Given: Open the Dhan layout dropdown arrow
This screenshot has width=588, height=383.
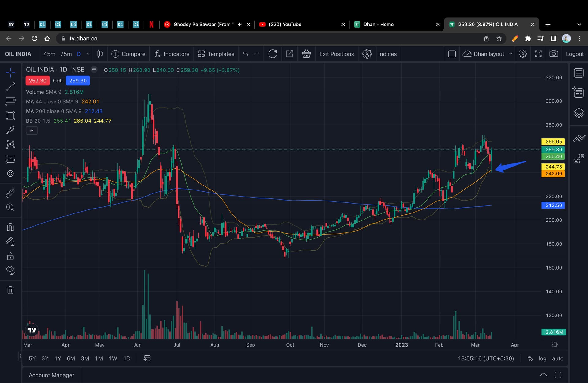Looking at the screenshot, I should click(x=511, y=54).
